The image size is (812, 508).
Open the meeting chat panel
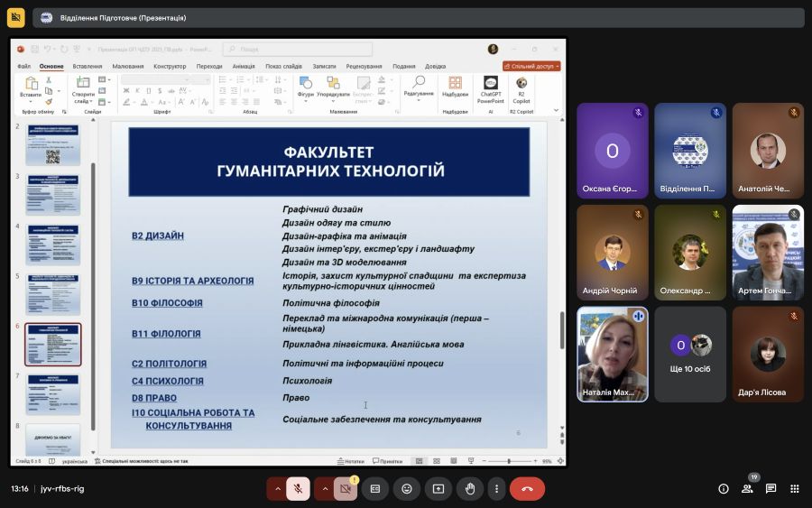coord(770,488)
